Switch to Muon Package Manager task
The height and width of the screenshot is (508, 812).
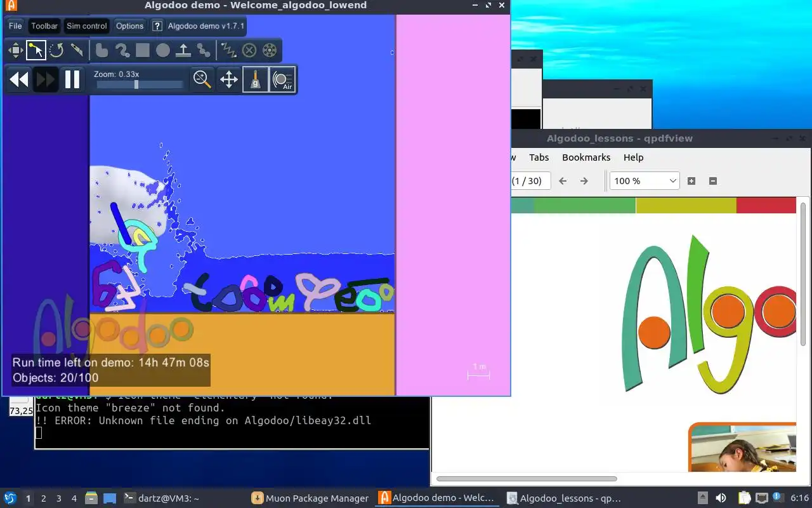[x=310, y=498]
